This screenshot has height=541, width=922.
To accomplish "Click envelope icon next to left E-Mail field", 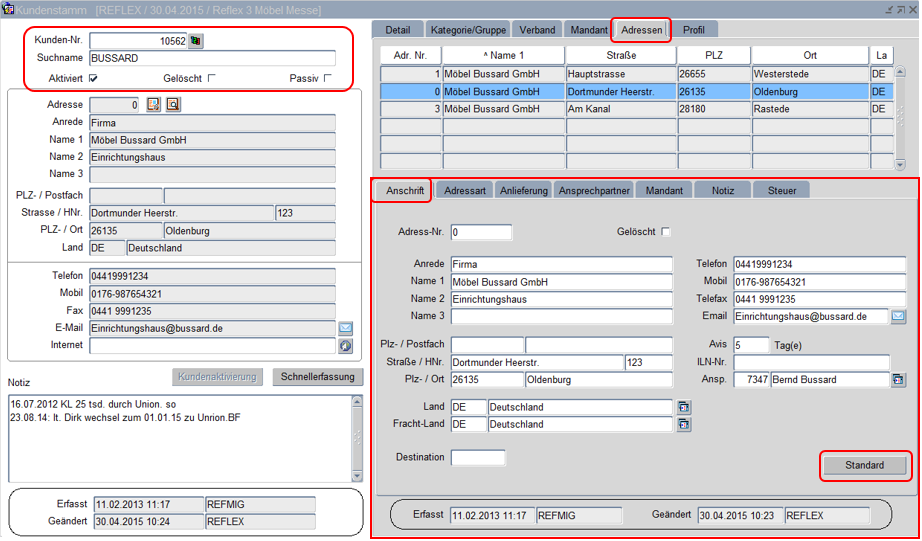I will click(x=345, y=328).
